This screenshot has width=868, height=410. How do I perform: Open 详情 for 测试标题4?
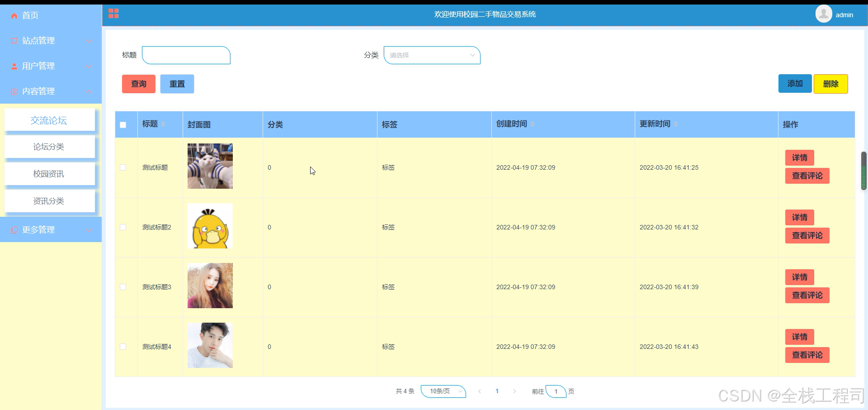pyautogui.click(x=800, y=337)
